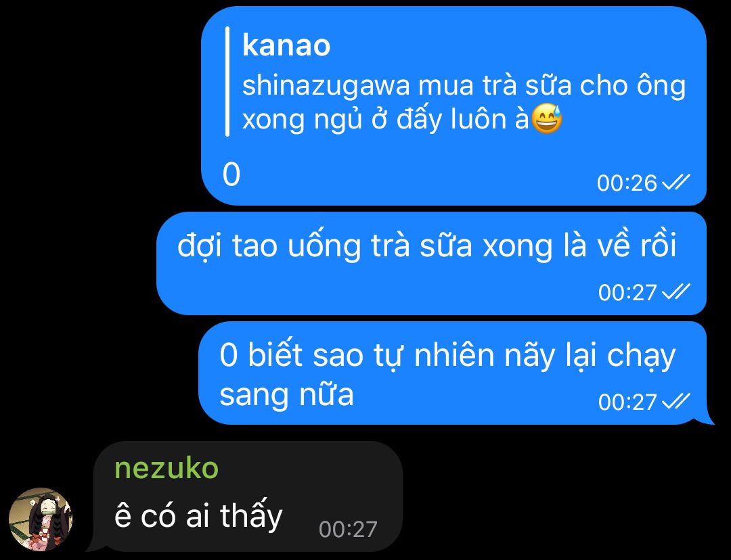Click the 'xong ngủ ở đấy luôn à' line
This screenshot has height=560, width=731.
[x=386, y=120]
